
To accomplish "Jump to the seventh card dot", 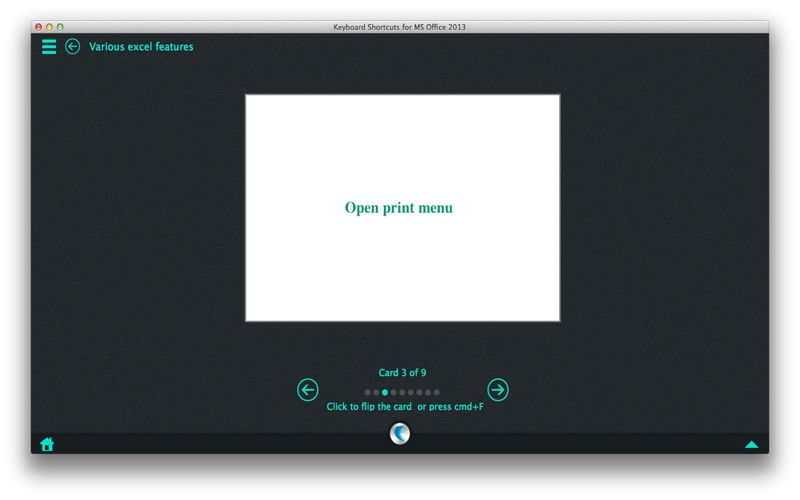I will [x=419, y=392].
